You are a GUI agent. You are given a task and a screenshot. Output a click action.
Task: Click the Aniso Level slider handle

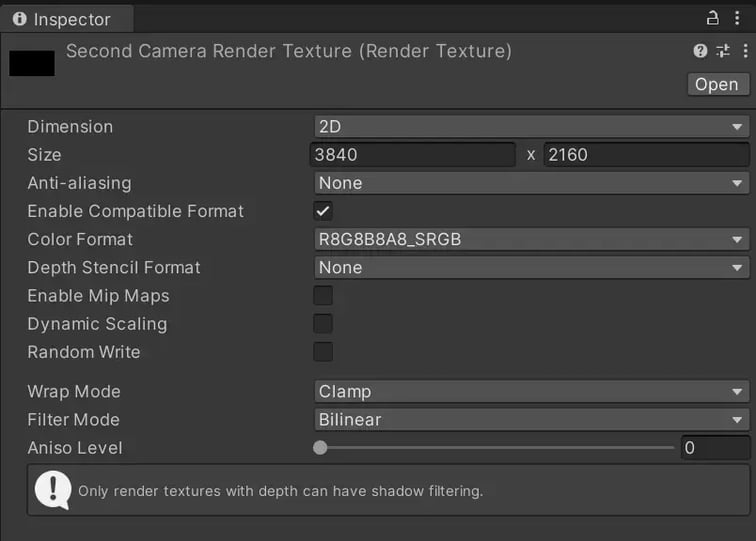tap(320, 448)
